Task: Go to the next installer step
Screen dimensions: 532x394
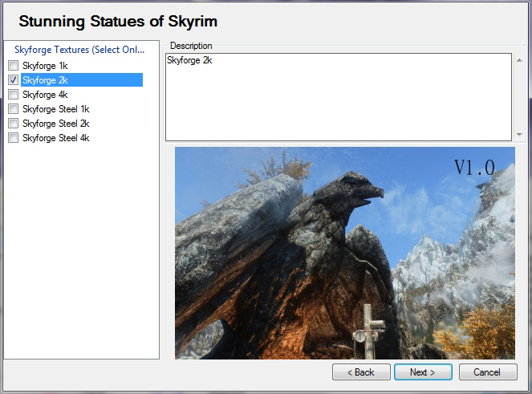Action: 423,372
